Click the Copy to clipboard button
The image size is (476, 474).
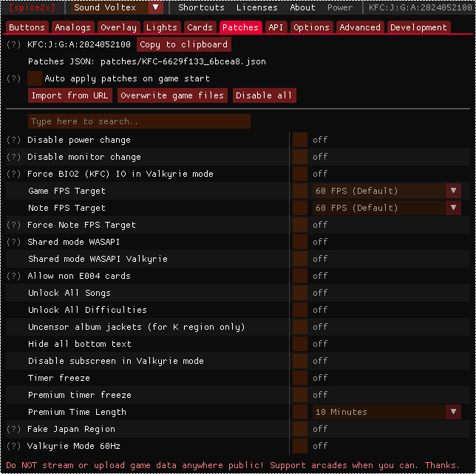(x=183, y=44)
